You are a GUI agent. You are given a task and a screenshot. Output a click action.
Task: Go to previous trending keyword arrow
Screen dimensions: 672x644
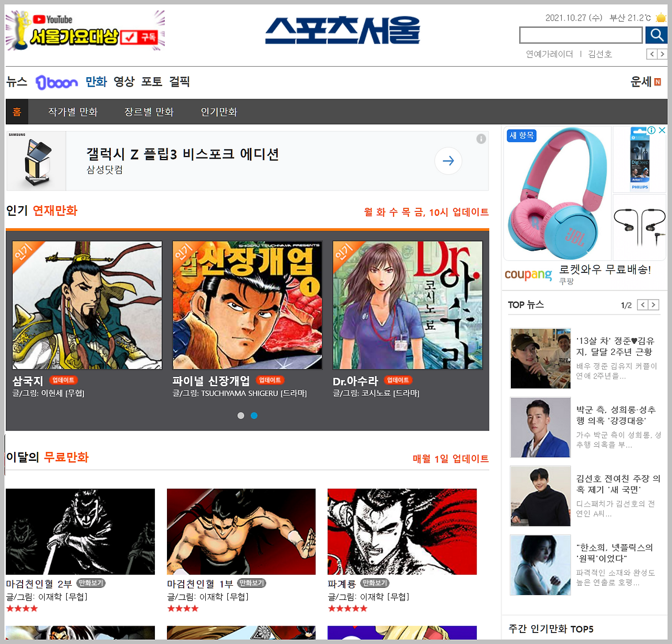(x=652, y=54)
